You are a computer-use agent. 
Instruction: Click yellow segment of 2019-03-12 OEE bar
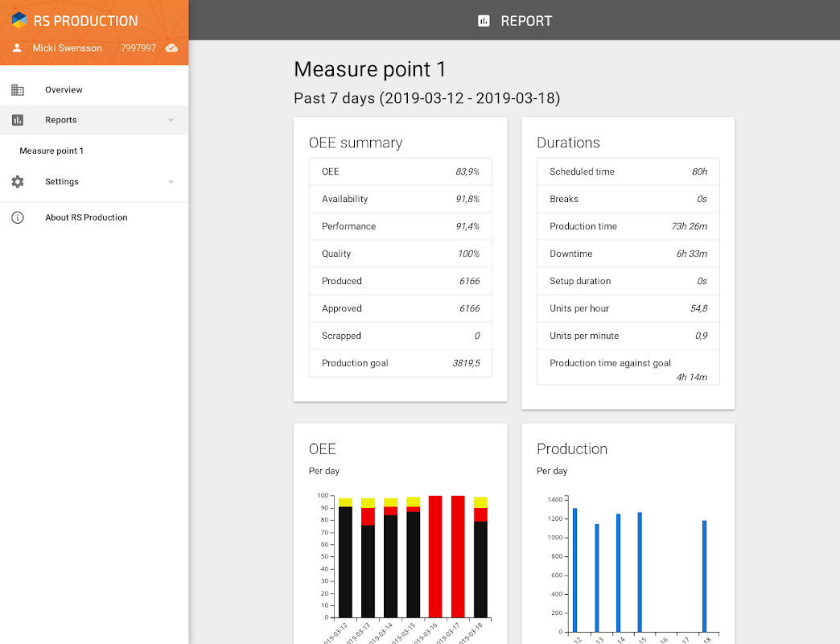[345, 502]
